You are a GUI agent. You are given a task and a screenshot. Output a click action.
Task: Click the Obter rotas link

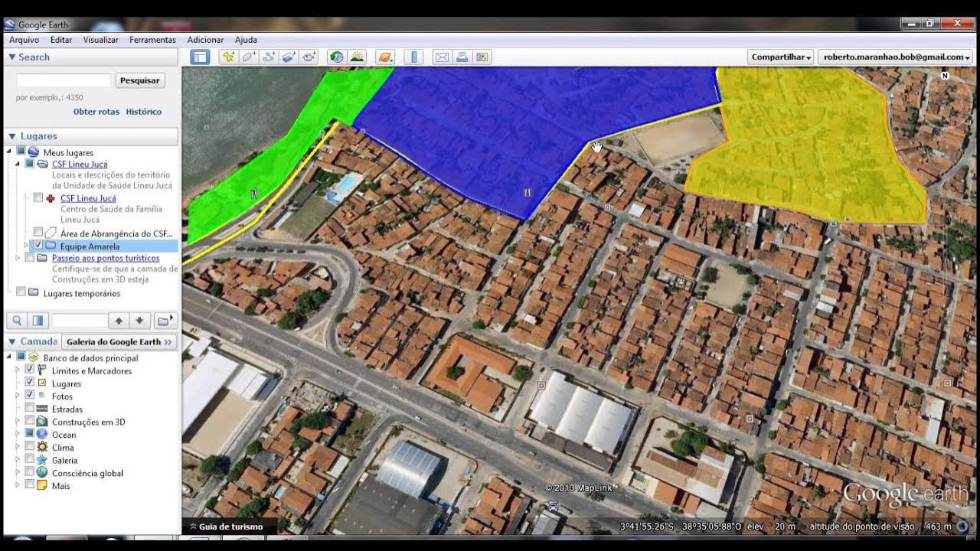96,112
